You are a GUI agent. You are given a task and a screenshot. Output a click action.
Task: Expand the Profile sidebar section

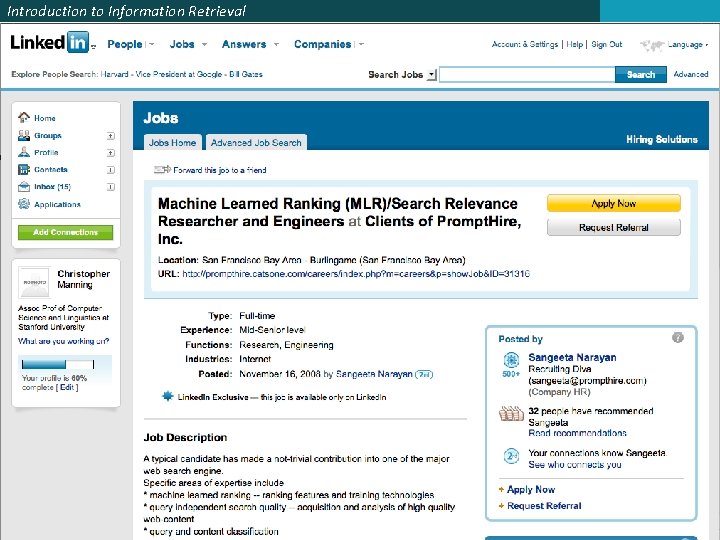(111, 153)
